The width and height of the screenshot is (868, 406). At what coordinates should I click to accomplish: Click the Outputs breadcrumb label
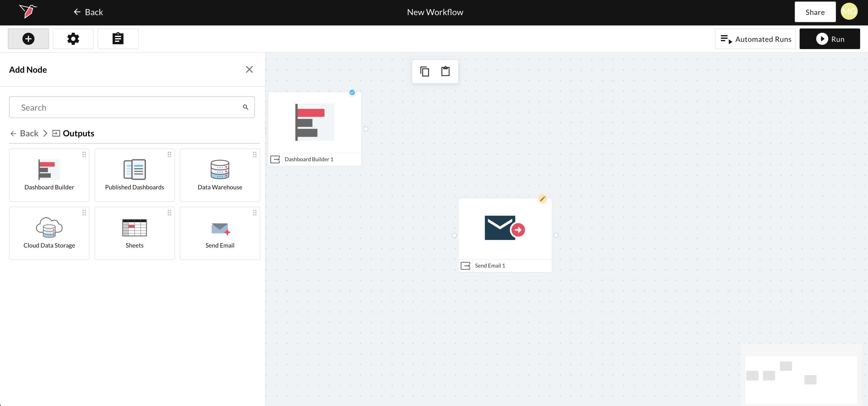coord(78,134)
